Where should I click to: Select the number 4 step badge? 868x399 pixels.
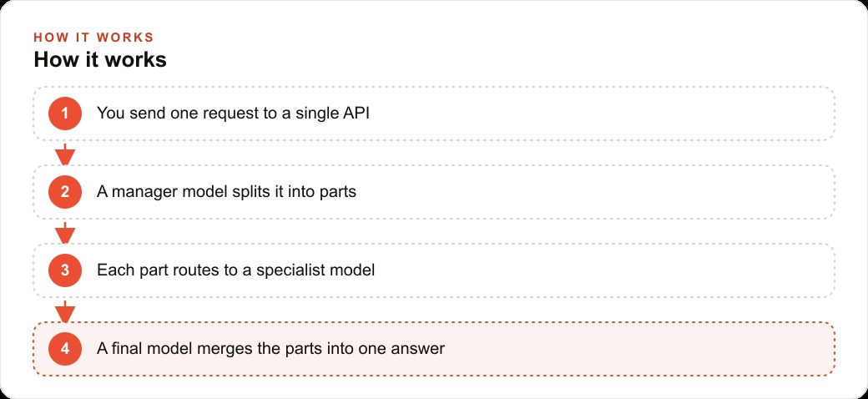tap(65, 349)
